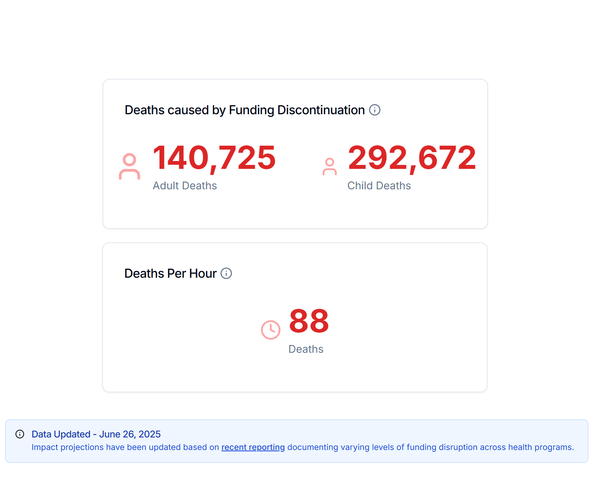Open the recent reporting link

pyautogui.click(x=253, y=447)
